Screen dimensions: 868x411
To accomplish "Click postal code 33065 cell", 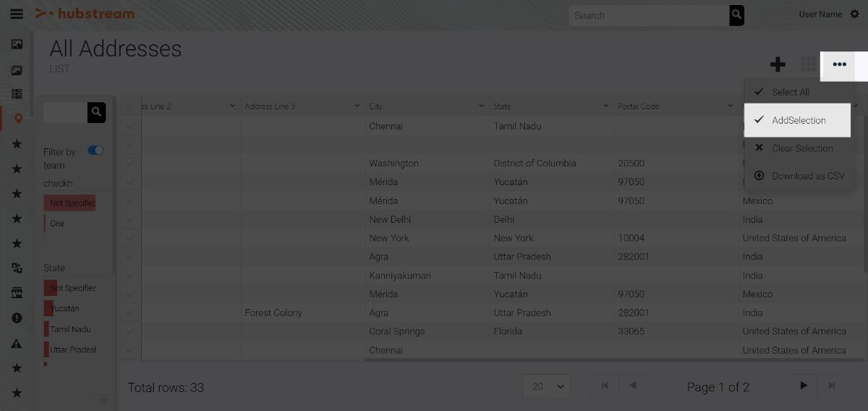I will pos(631,331).
